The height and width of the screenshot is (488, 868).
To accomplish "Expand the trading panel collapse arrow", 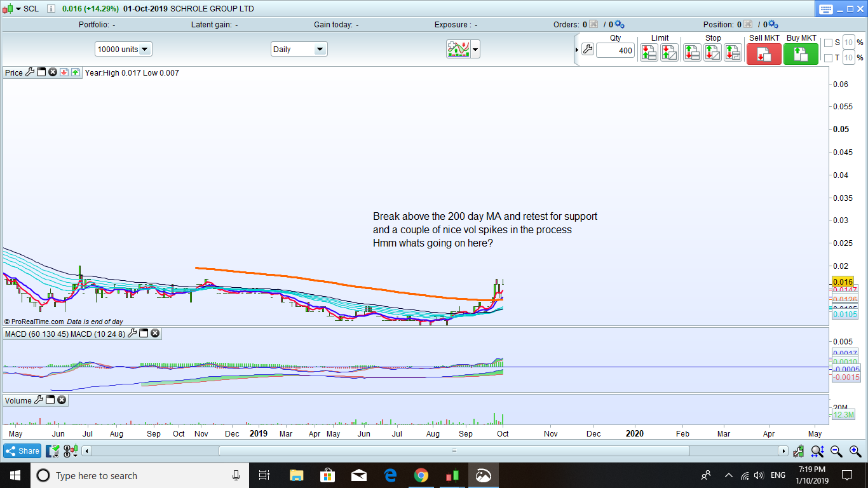I will coord(577,50).
